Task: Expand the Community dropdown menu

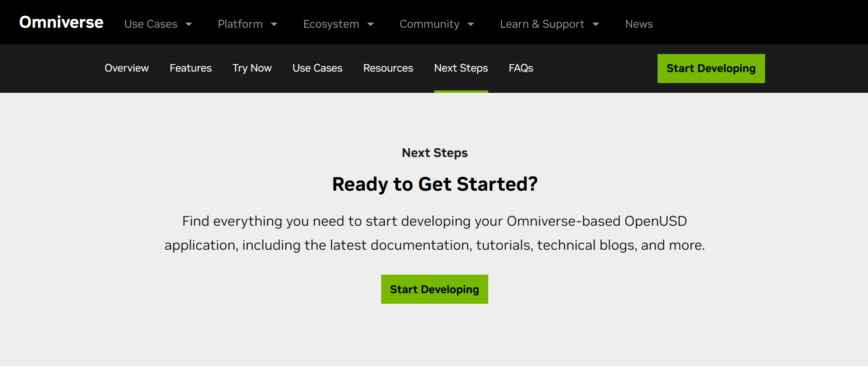Action: click(x=437, y=24)
